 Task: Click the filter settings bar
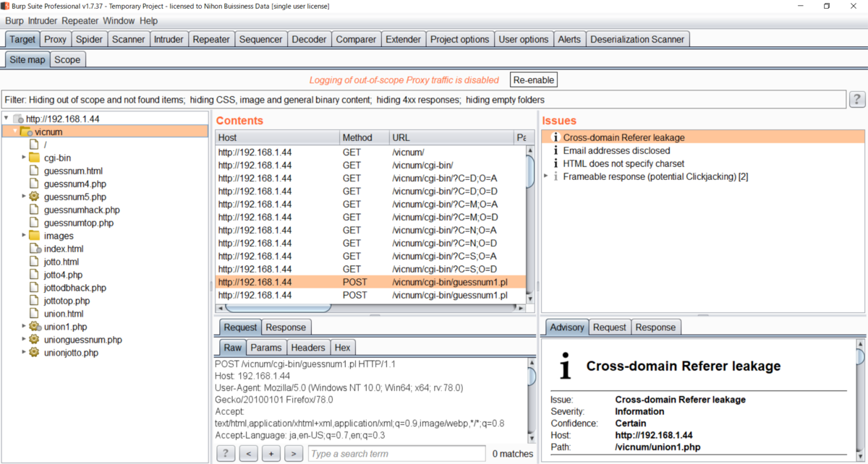click(x=424, y=99)
